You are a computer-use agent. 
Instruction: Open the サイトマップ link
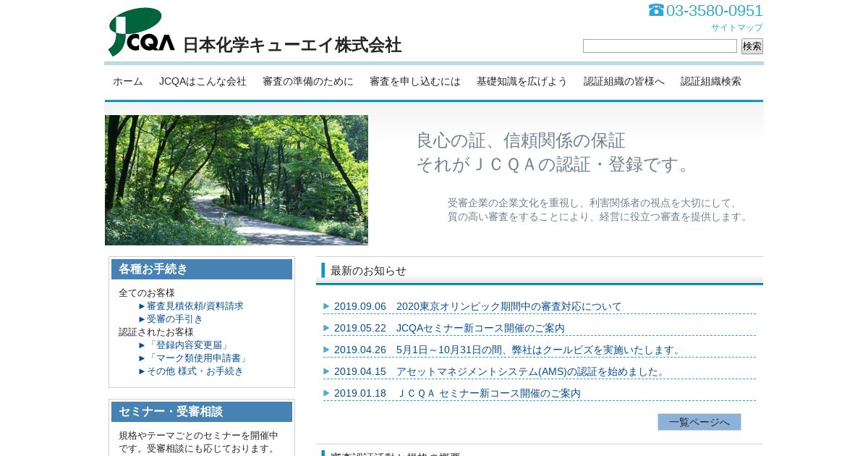[736, 28]
